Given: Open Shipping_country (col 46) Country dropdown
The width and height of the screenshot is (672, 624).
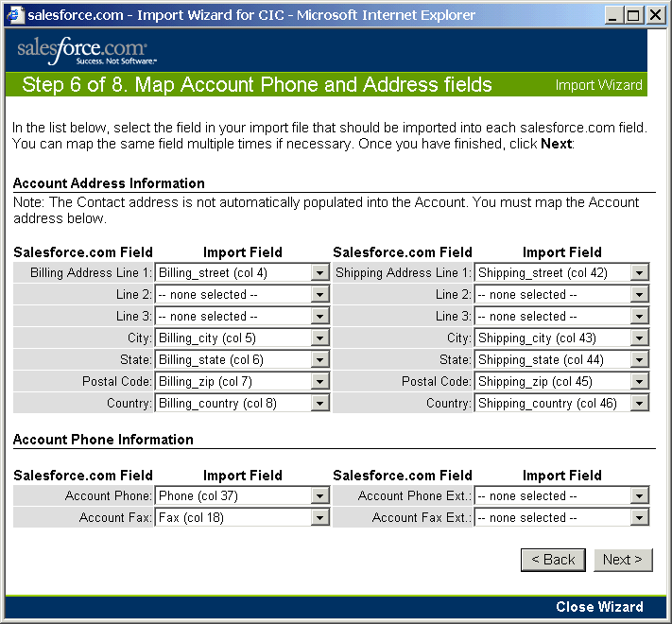Looking at the screenshot, I should pyautogui.click(x=561, y=403).
